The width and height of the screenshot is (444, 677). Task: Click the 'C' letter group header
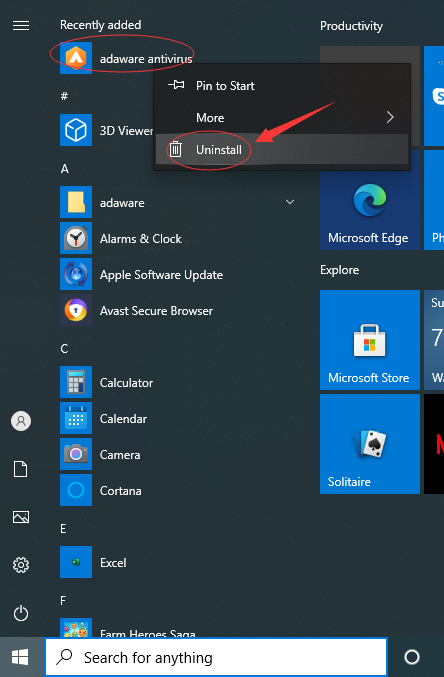click(x=64, y=348)
